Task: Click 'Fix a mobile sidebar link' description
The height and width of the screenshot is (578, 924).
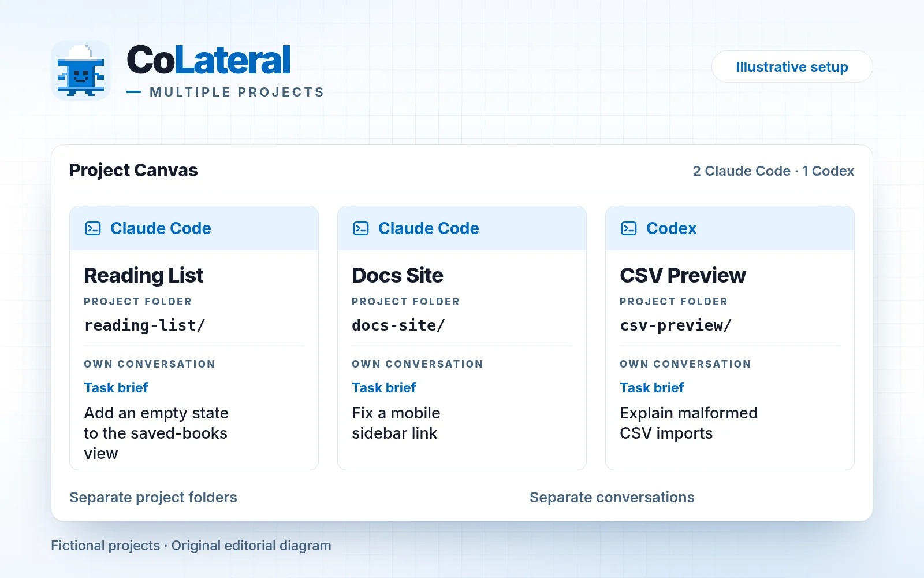Action: tap(396, 423)
